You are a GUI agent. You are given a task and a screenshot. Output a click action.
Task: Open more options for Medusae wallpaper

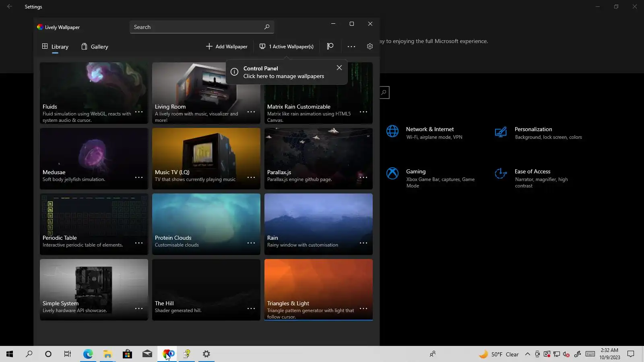coord(139,177)
